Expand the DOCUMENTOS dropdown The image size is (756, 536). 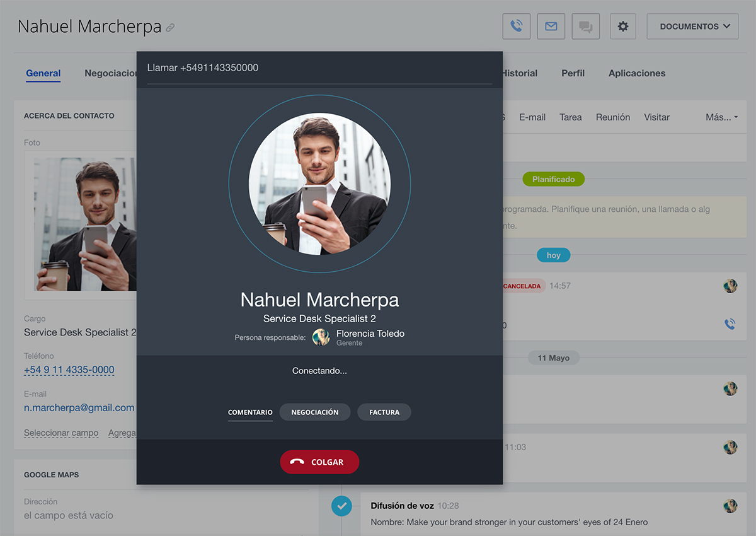click(x=692, y=26)
